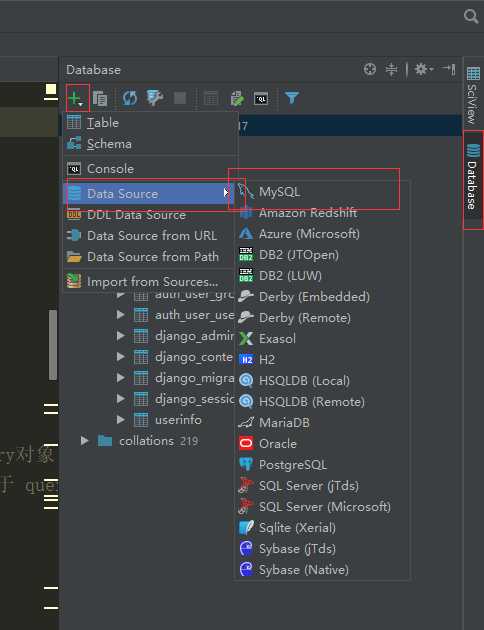This screenshot has width=484, height=630.
Task: Choose Data Source from Path
Action: pos(151,256)
